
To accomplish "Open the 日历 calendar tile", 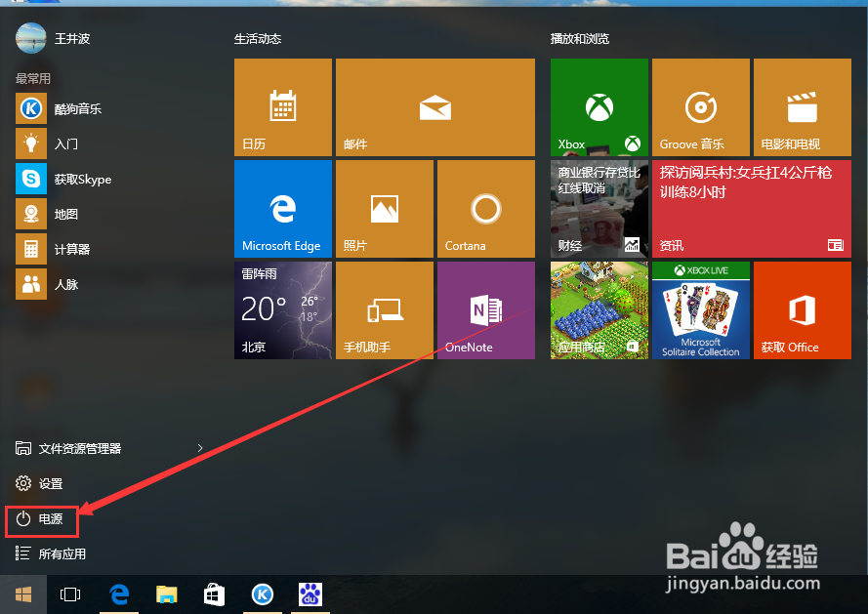I will [283, 107].
